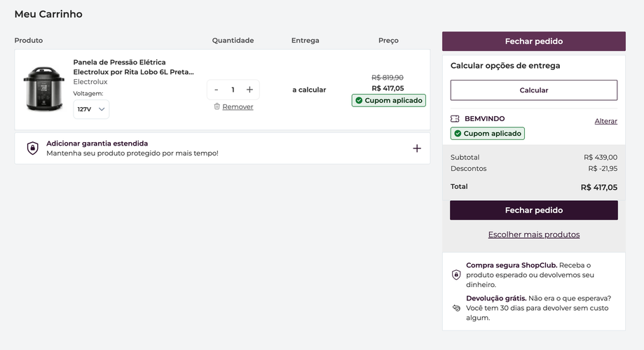Decrease quantity with the minus button
The width and height of the screenshot is (644, 350).
tap(217, 90)
